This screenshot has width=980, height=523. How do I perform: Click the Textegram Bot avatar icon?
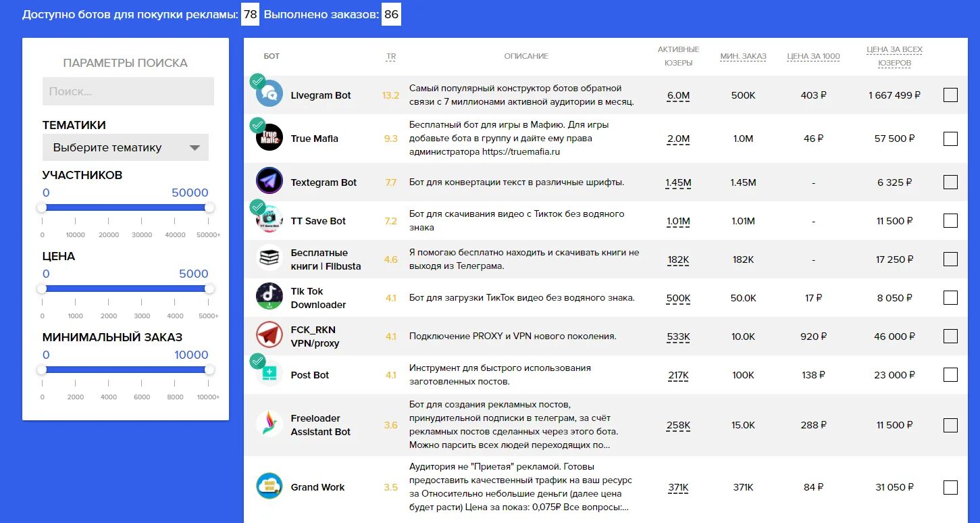tap(269, 181)
